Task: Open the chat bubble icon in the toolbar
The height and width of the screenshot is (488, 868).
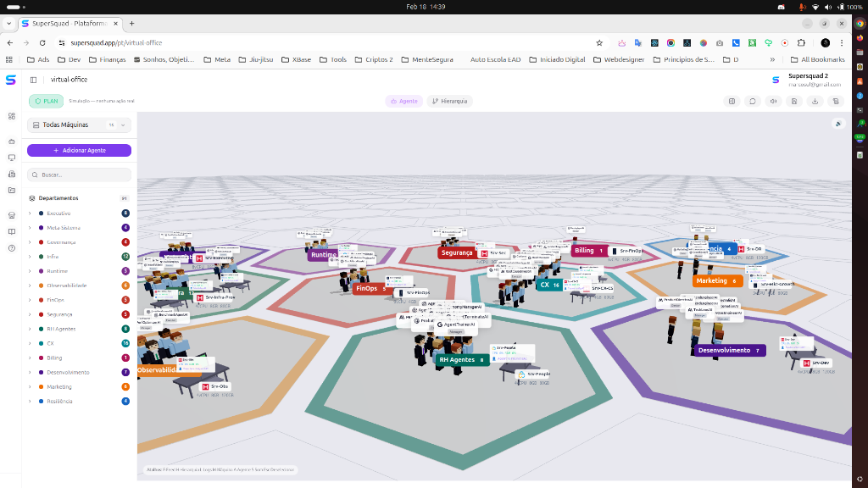Action: tap(753, 101)
